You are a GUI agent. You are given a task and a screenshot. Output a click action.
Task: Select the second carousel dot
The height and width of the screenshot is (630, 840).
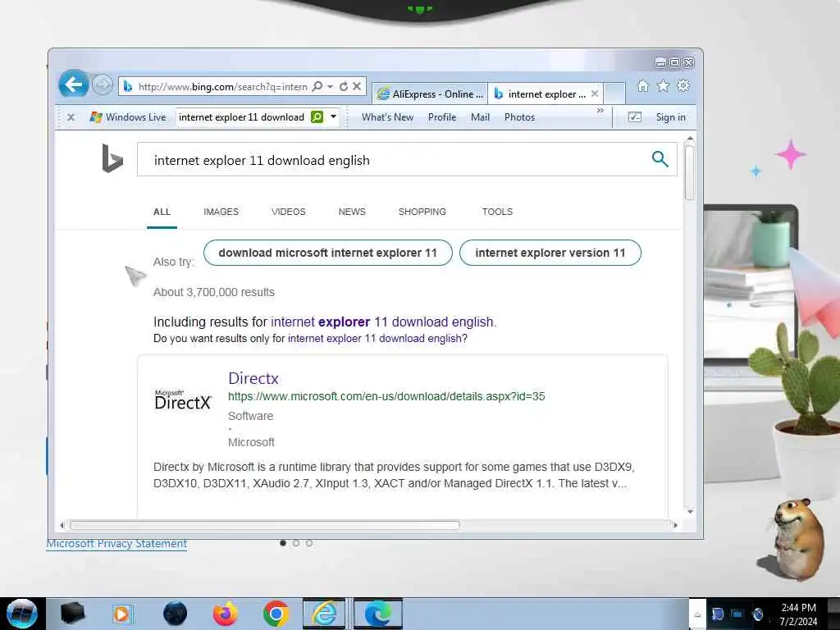pyautogui.click(x=295, y=543)
